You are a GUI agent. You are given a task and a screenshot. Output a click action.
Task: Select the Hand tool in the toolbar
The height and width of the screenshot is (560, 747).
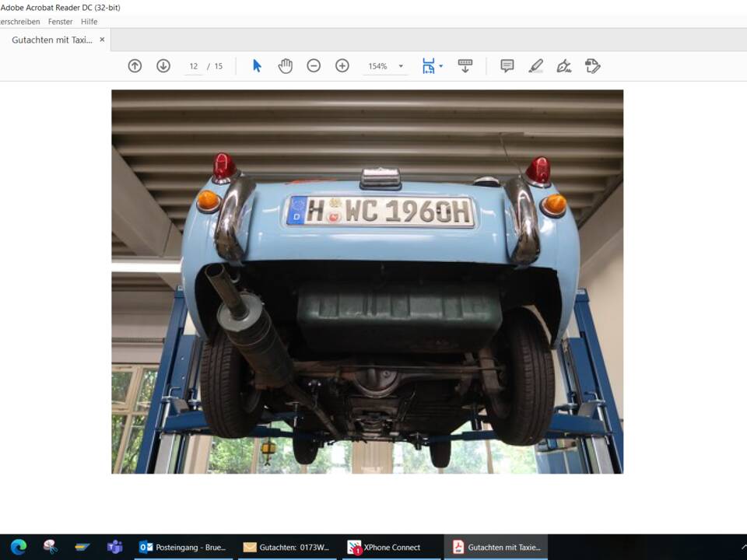pos(286,66)
